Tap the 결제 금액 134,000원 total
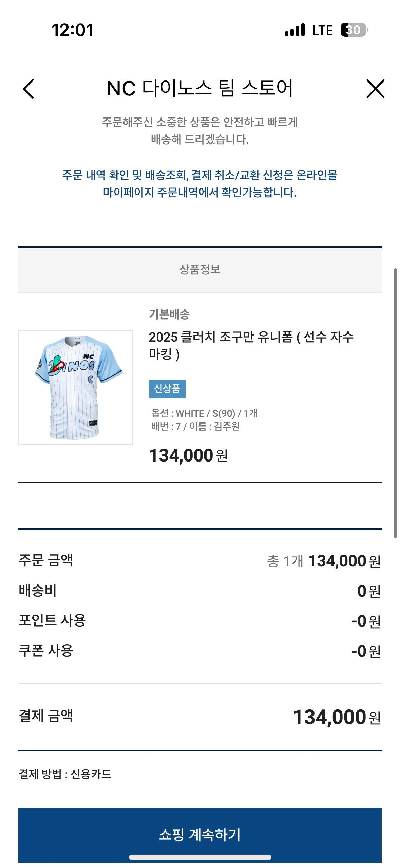Image resolution: width=400 pixels, height=868 pixels. coord(337,717)
